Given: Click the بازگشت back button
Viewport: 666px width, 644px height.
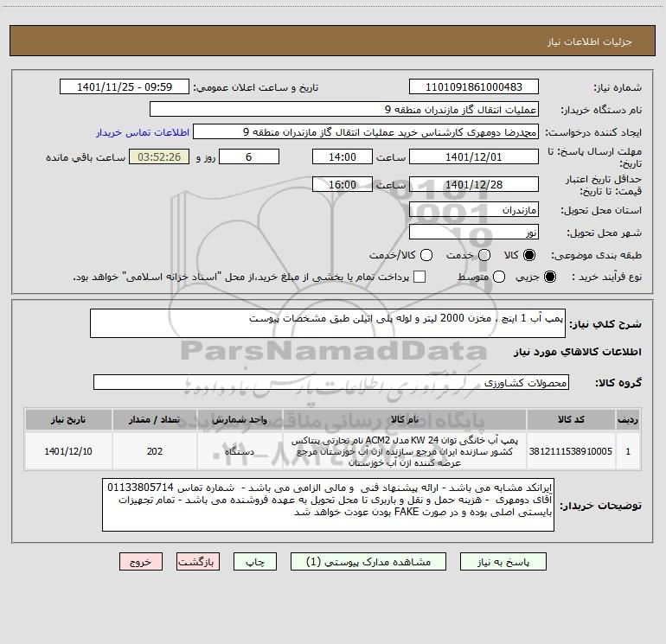Looking at the screenshot, I should point(198,562).
